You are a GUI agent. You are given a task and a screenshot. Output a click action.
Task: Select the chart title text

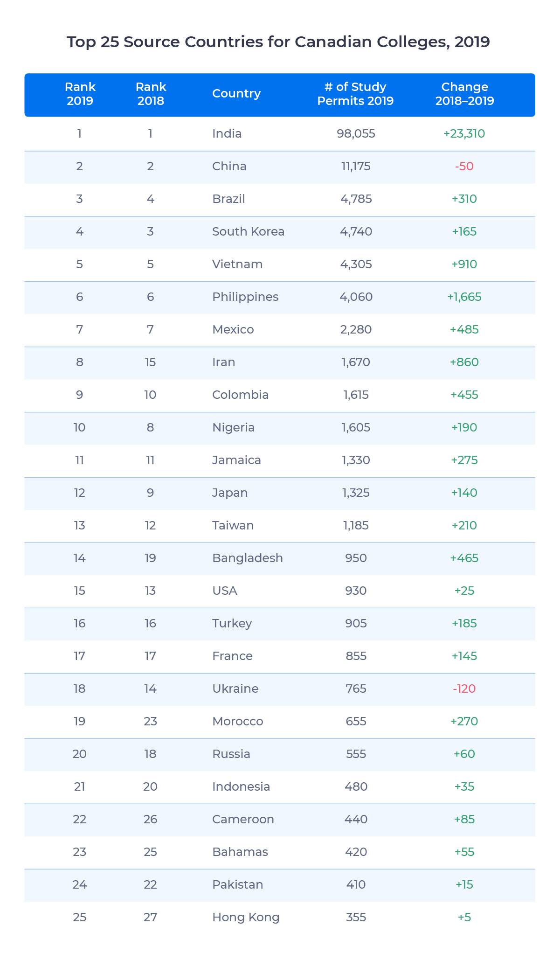tap(278, 42)
